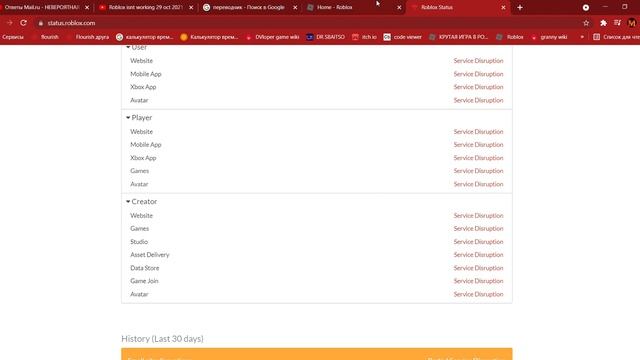640x360 pixels.
Task: Close the Ответы Mail.ru tab
Action: (87, 7)
